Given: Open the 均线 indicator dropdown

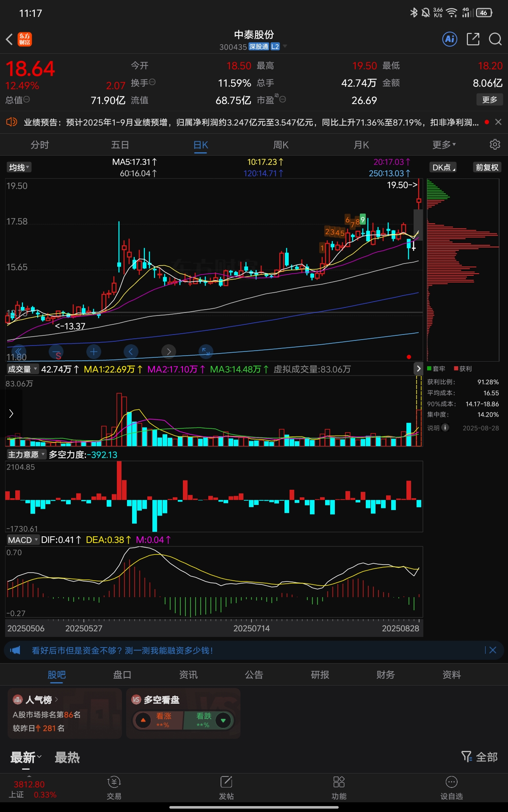Looking at the screenshot, I should (x=19, y=167).
